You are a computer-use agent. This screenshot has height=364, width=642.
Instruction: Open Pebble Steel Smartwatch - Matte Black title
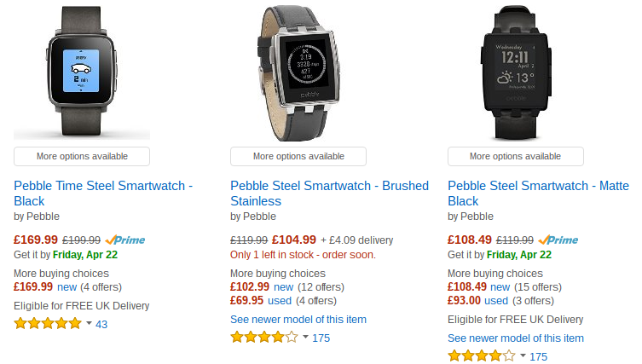click(539, 194)
